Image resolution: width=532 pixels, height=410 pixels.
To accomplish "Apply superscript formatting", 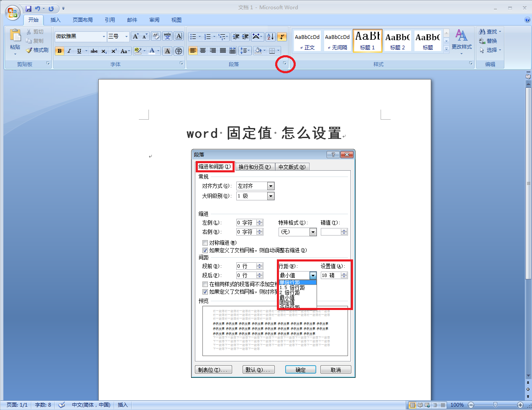I will coord(114,51).
